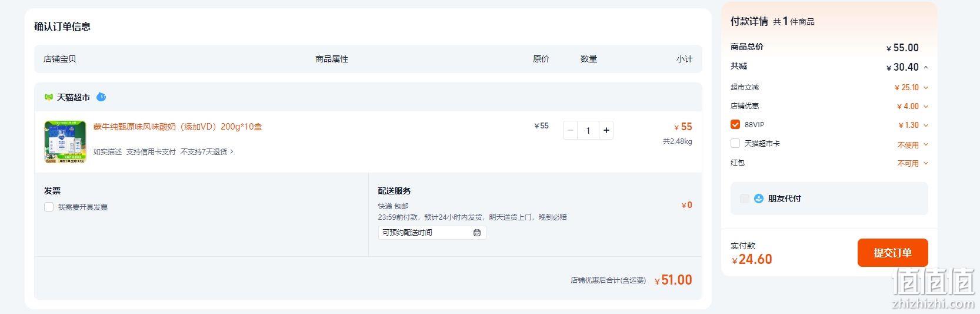This screenshot has width=980, height=314.
Task: Decrease quantity with the minus button
Action: [570, 130]
